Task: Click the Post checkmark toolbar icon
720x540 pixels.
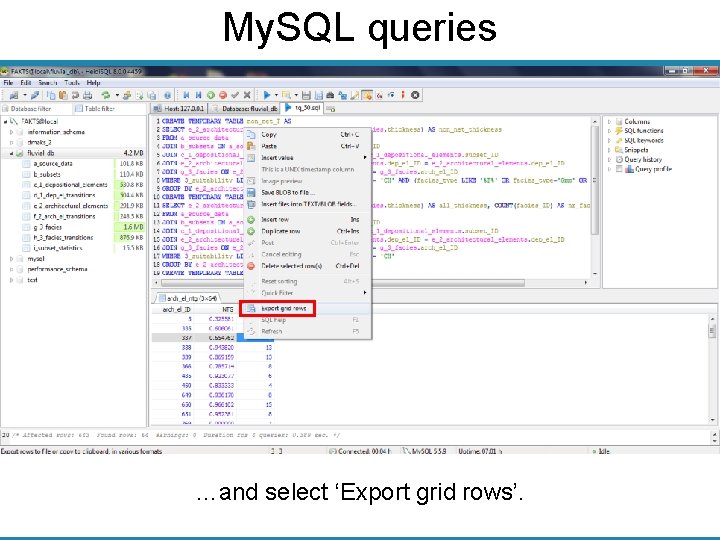Action: click(x=235, y=96)
